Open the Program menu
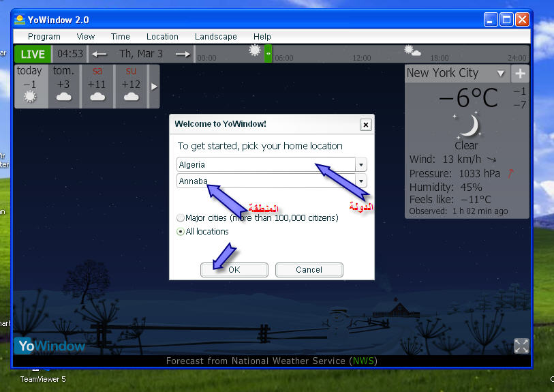The height and width of the screenshot is (392, 554). point(44,37)
